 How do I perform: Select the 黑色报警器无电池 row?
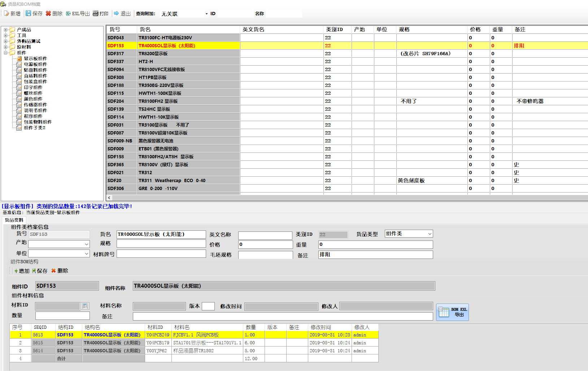click(347, 141)
